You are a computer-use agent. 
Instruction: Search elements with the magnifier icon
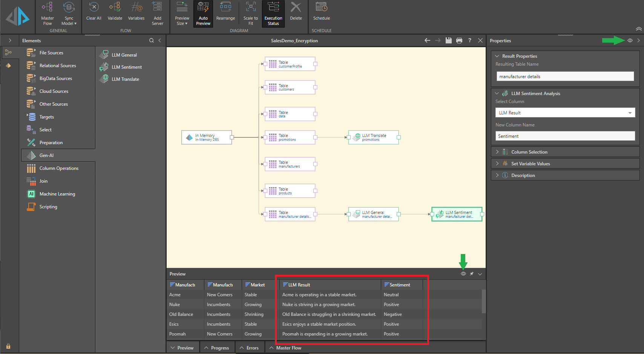[151, 40]
